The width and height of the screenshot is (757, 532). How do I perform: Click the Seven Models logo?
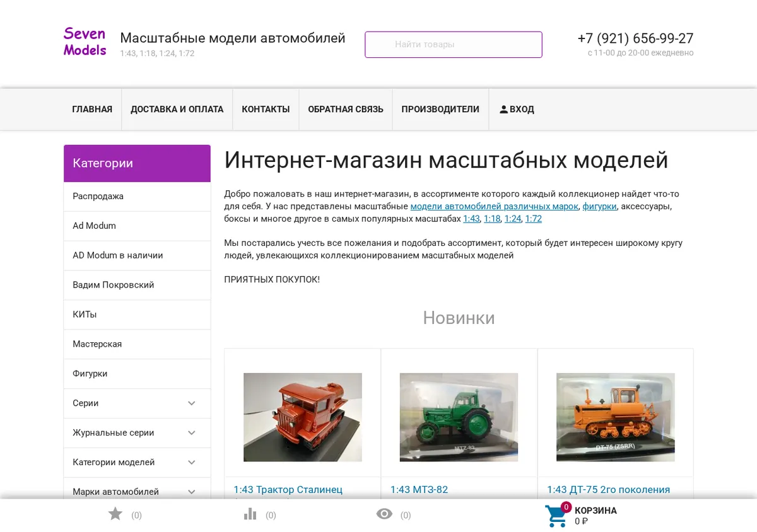point(85,42)
